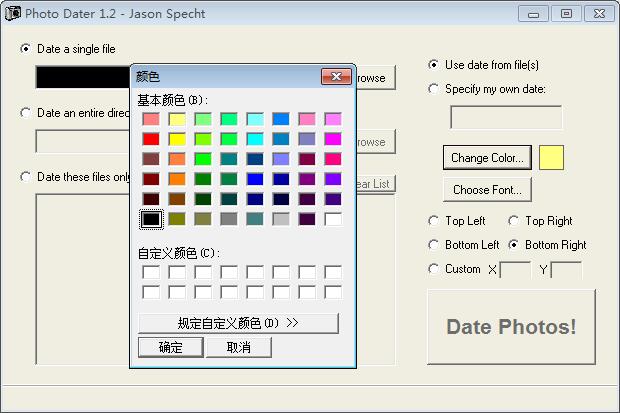620x413 pixels.
Task: Close the 颜色 color dialog
Action: click(336, 76)
